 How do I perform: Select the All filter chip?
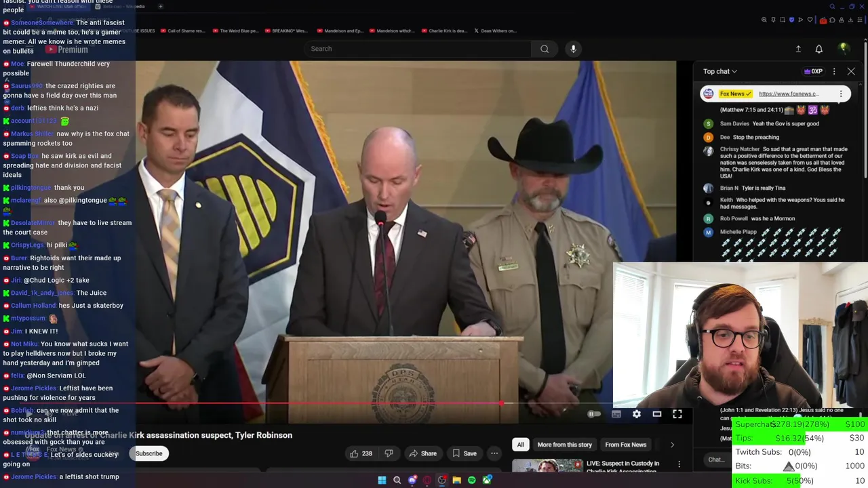tap(520, 445)
